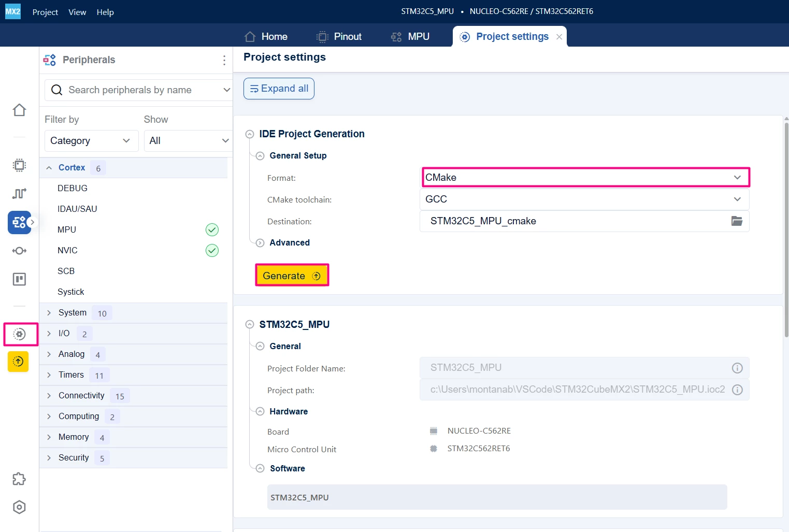Collapse the STM32C5_MPU section
The height and width of the screenshot is (532, 789).
(250, 325)
